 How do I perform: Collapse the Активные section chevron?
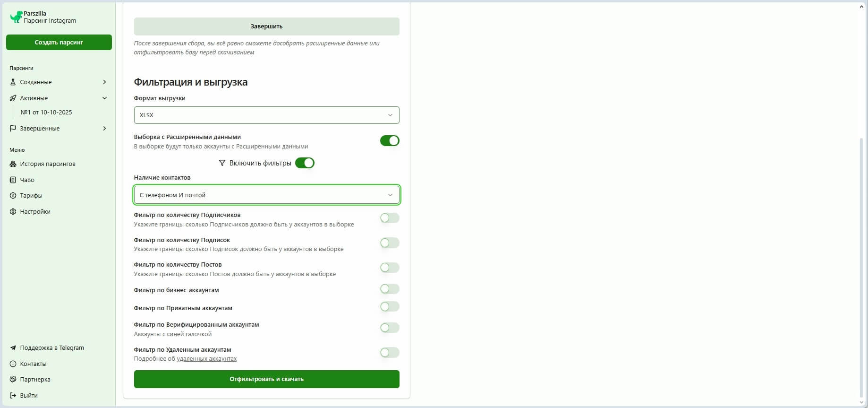tap(104, 98)
